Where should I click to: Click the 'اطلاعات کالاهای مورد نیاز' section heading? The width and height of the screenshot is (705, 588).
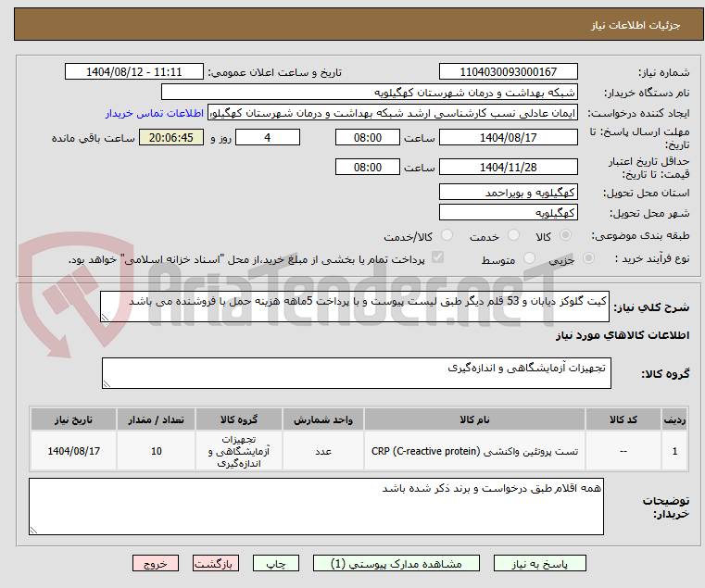click(623, 335)
